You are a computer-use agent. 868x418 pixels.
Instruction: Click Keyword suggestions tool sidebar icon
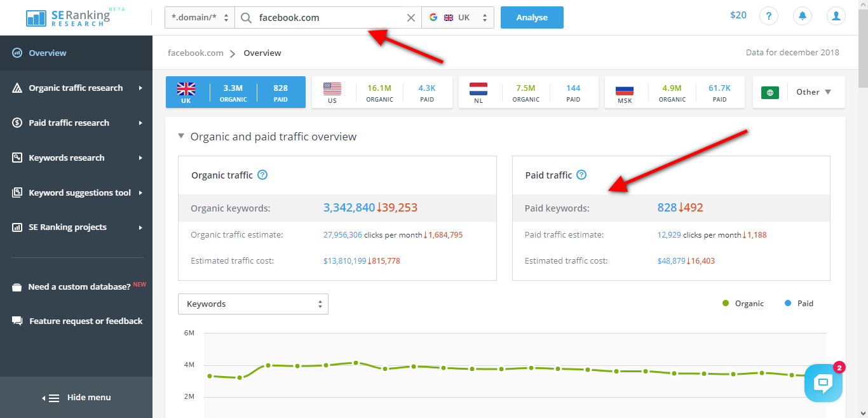(x=17, y=192)
